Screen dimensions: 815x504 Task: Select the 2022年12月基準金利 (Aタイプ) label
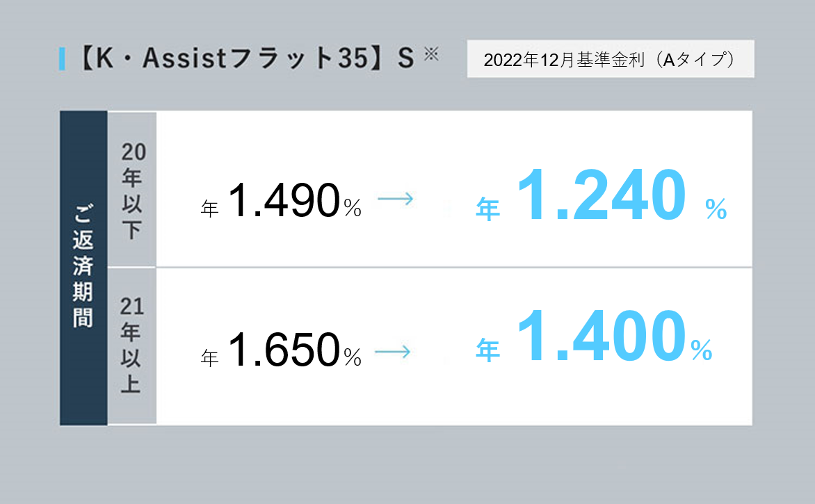click(x=611, y=58)
